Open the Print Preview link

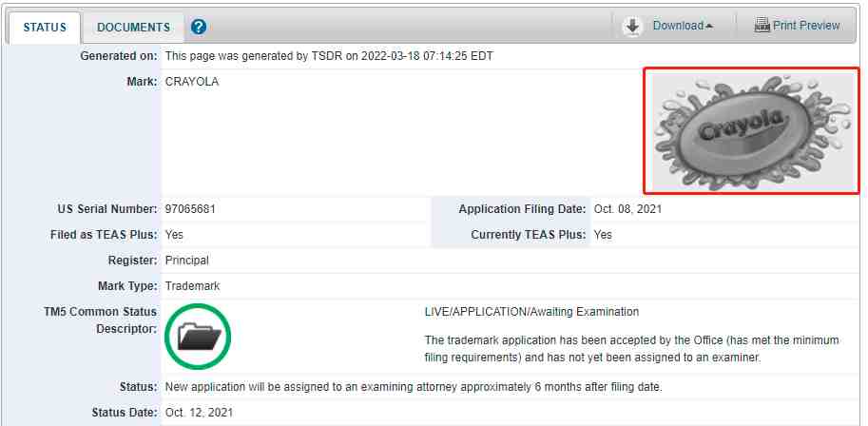[806, 26]
